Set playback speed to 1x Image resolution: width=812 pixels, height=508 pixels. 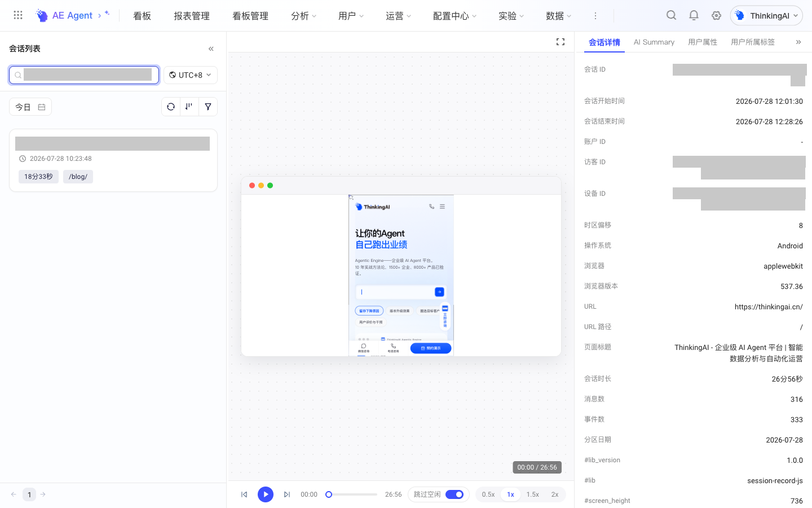coord(510,494)
